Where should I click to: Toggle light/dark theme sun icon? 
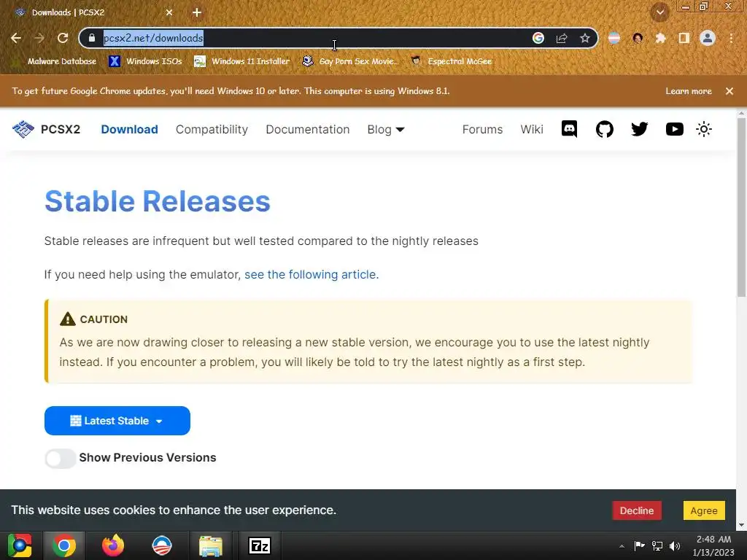coord(704,129)
